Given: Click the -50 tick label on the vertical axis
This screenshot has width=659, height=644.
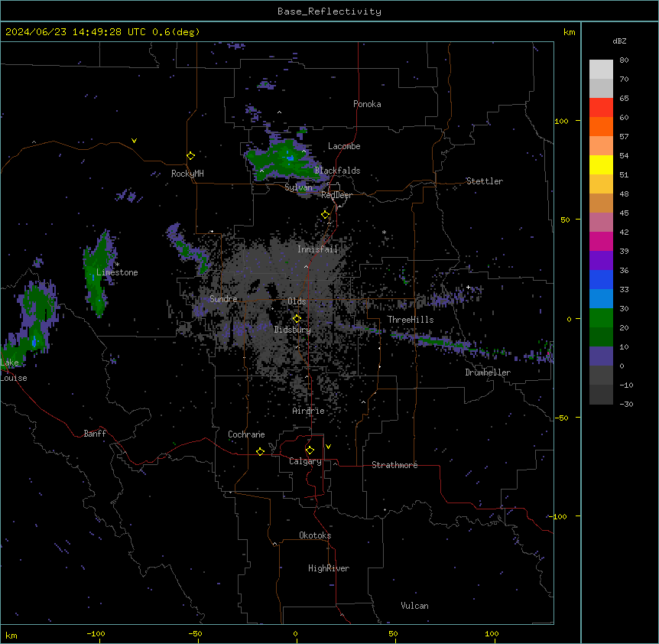Looking at the screenshot, I should pos(561,418).
